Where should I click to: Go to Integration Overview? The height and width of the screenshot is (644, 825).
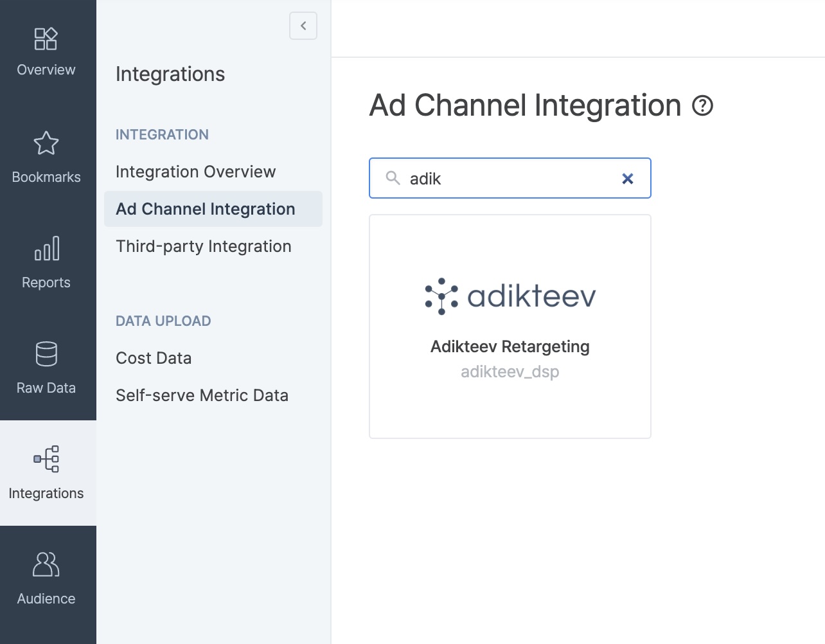click(x=195, y=172)
